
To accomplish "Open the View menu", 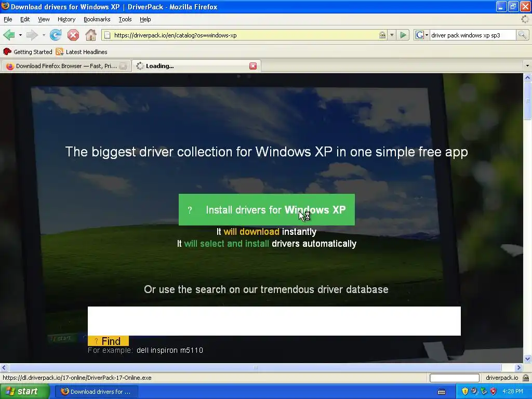I will tap(44, 19).
